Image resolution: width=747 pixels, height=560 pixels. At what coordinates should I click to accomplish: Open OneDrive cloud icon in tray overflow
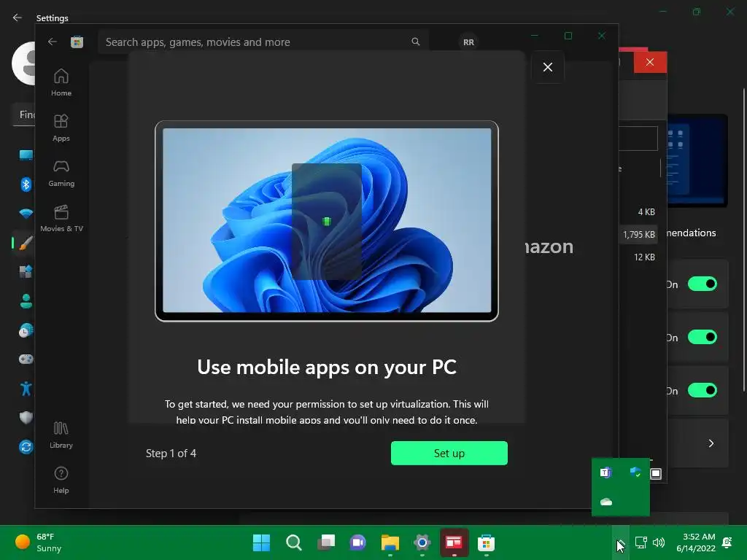[606, 502]
